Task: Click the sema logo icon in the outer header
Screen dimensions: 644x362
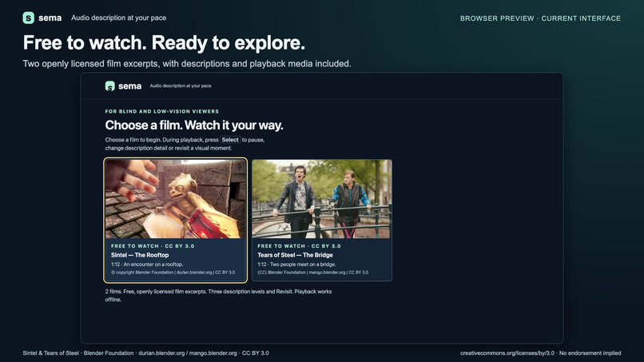Action: click(x=28, y=18)
